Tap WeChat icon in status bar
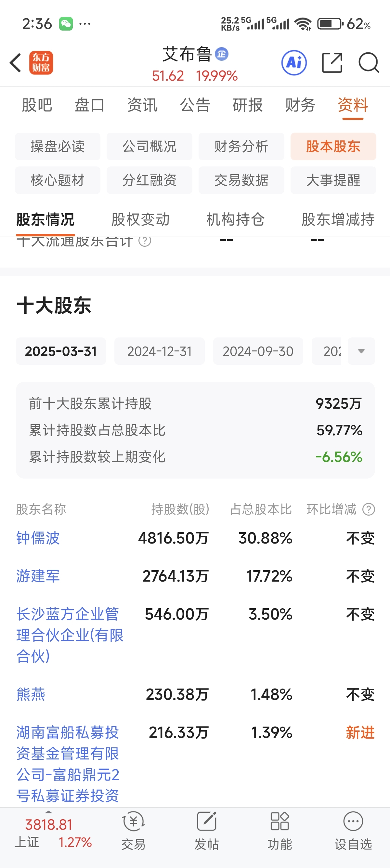 (66, 24)
